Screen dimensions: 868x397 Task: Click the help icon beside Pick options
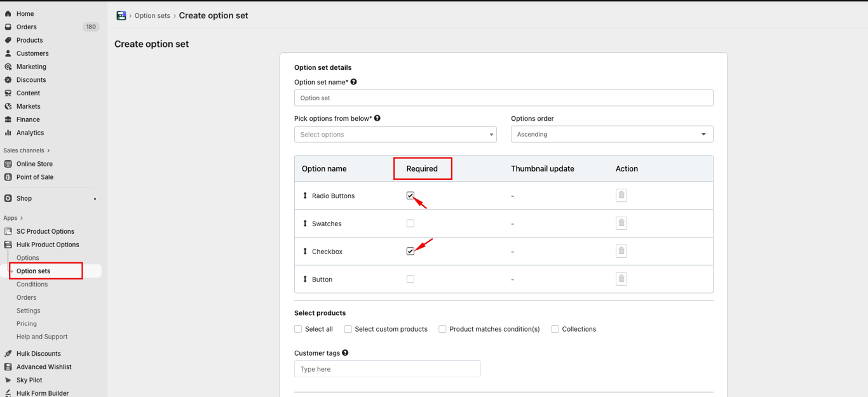click(x=377, y=118)
